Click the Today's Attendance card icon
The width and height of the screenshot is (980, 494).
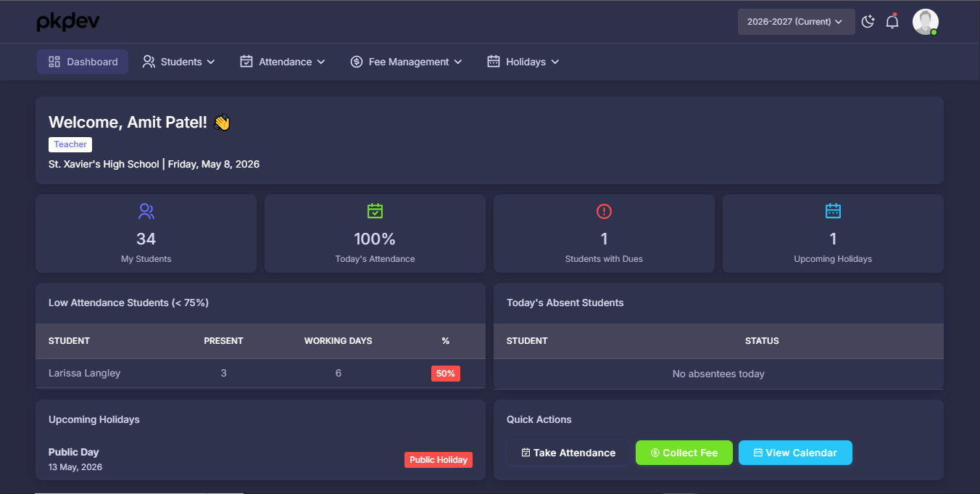[375, 211]
